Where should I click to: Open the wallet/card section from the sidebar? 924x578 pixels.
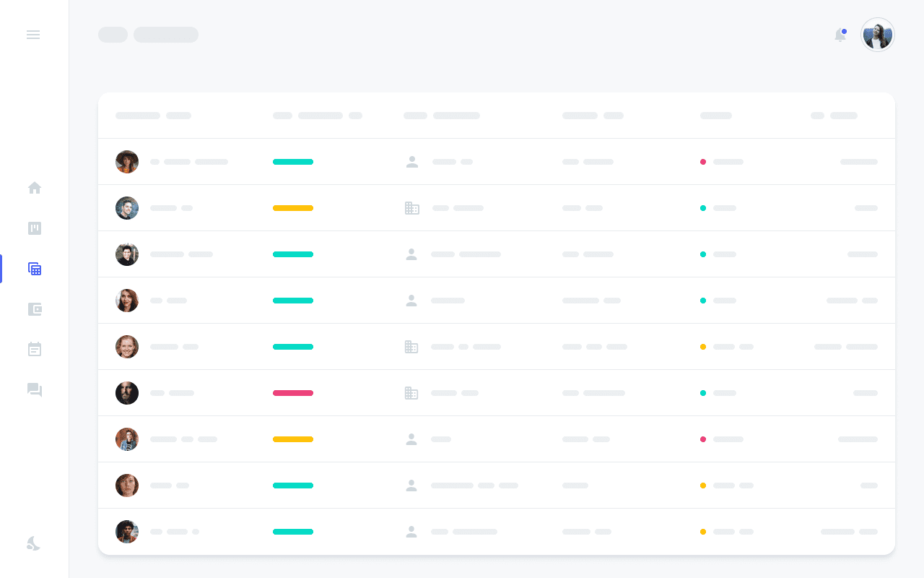[x=35, y=309]
